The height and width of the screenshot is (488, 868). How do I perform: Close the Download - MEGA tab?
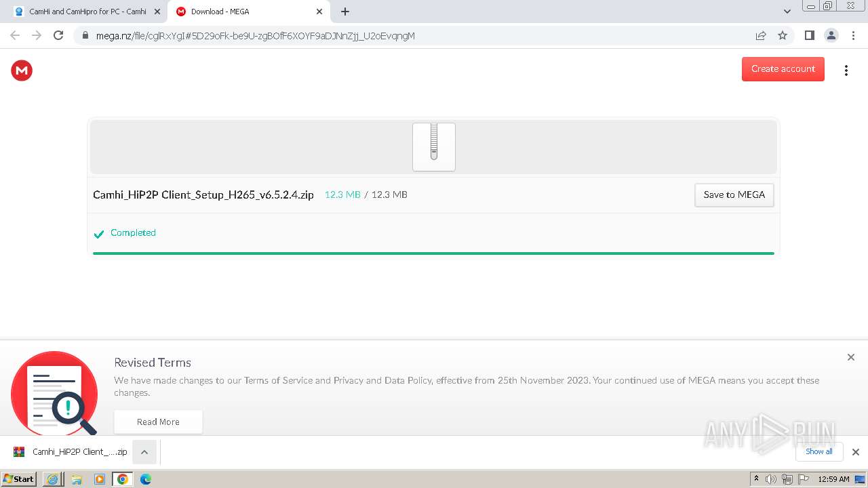(319, 12)
